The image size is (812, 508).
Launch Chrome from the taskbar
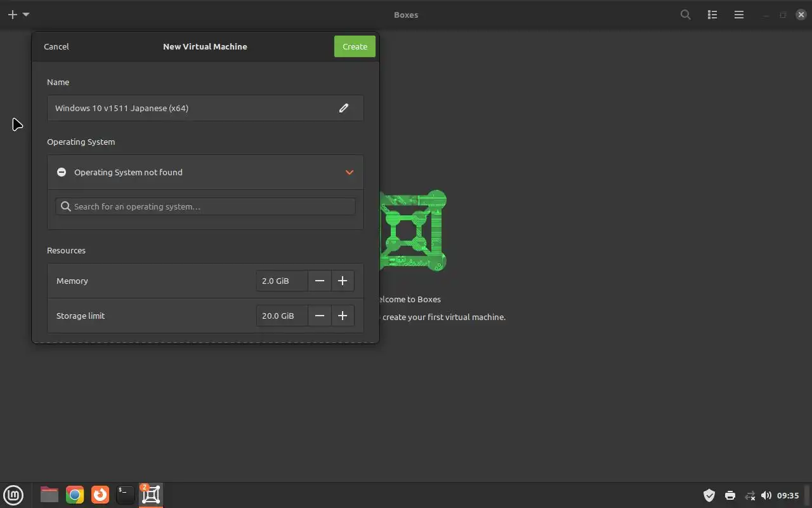point(75,495)
